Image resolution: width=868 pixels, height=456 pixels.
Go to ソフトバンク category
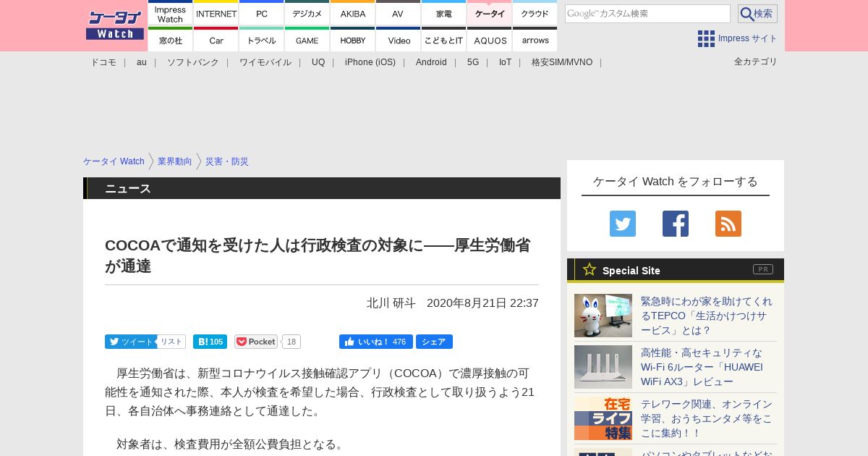pyautogui.click(x=193, y=62)
